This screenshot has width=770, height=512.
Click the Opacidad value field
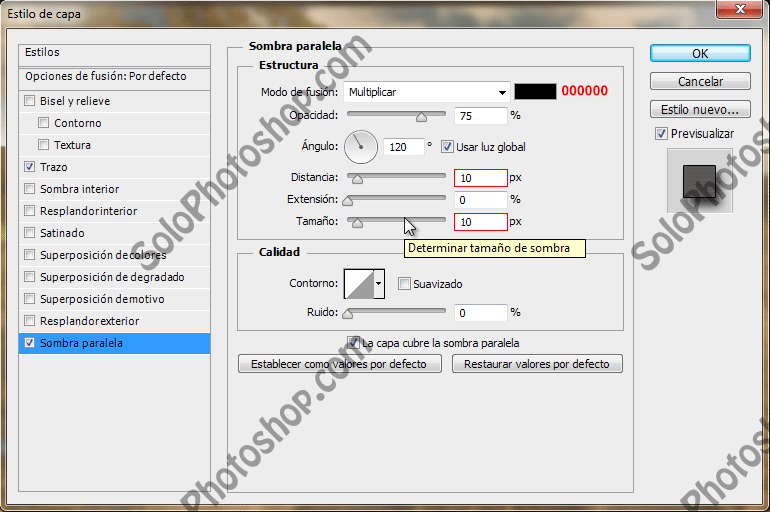(480, 116)
